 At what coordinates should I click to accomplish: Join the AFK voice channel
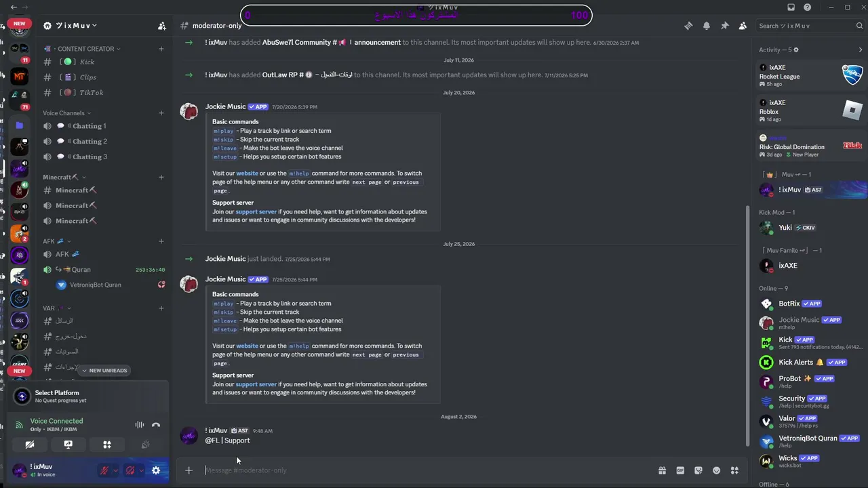coord(104,254)
